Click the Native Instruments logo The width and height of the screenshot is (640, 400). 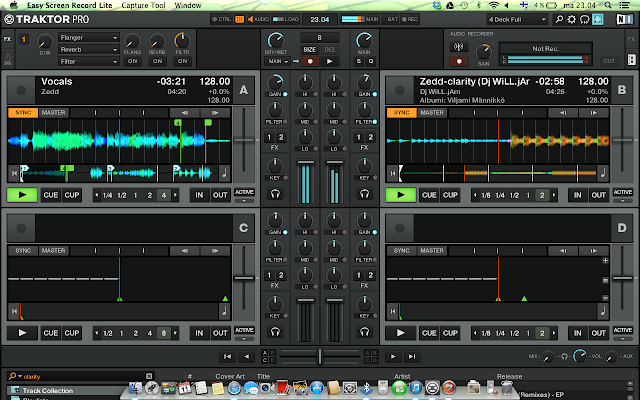click(625, 19)
